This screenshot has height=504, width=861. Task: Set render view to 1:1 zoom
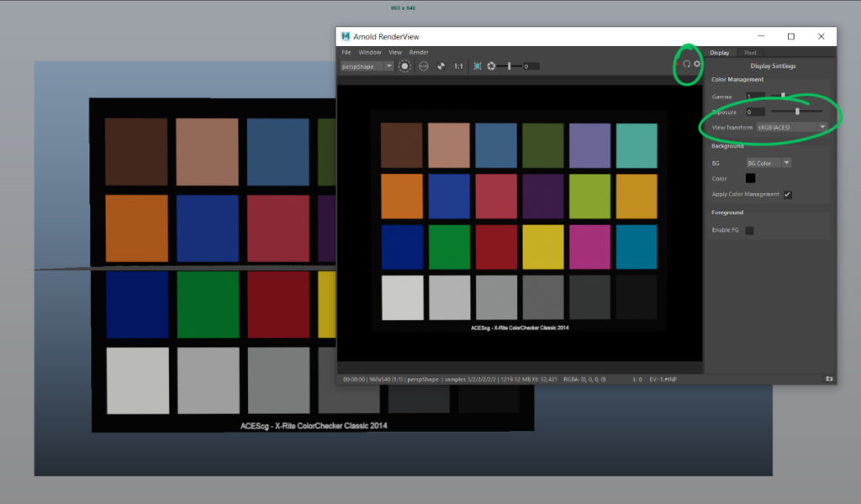coord(458,66)
